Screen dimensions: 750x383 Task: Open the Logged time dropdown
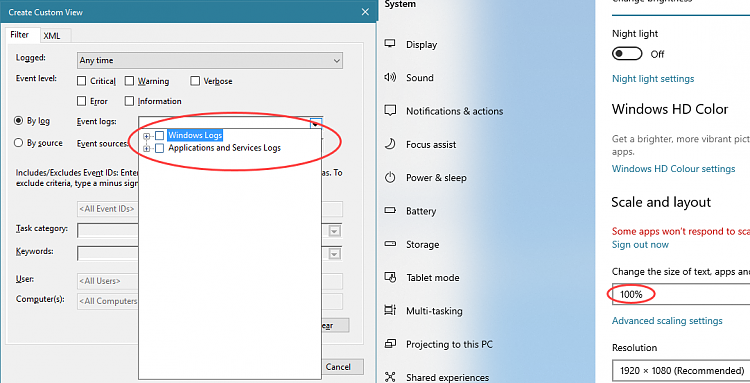[210, 60]
